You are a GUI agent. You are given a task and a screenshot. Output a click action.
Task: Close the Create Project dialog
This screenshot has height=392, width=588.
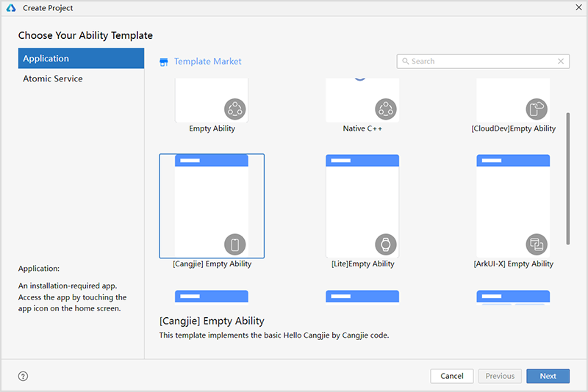578,7
